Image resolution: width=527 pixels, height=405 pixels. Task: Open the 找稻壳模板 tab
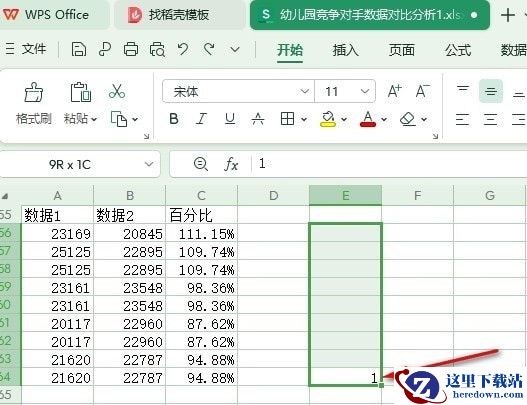pos(179,15)
